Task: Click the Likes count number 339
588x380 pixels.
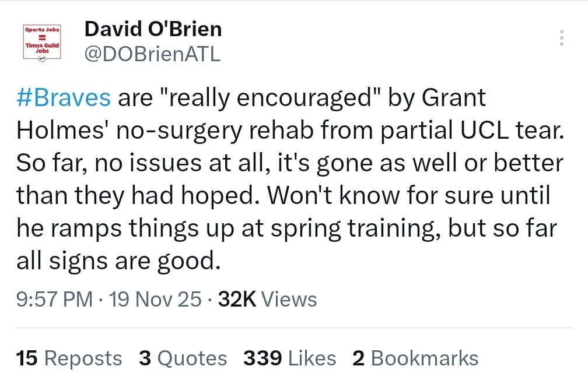Action: click(x=261, y=358)
